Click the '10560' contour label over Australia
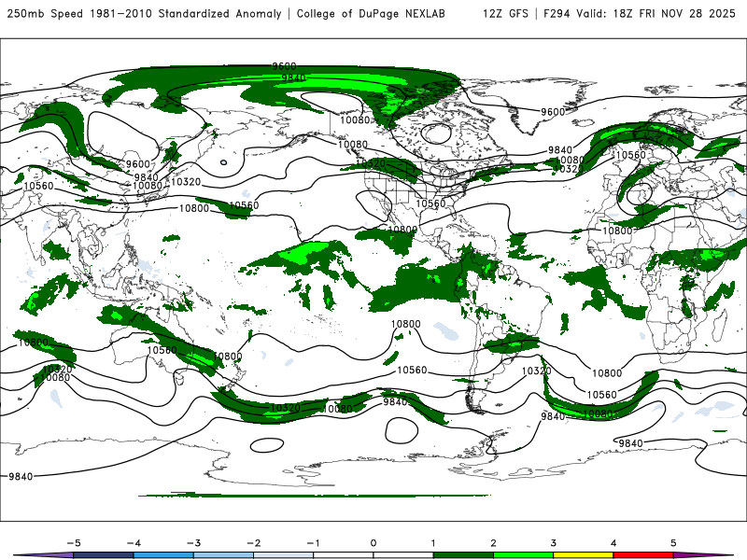Viewport: 747px width, 560px height. tap(162, 351)
